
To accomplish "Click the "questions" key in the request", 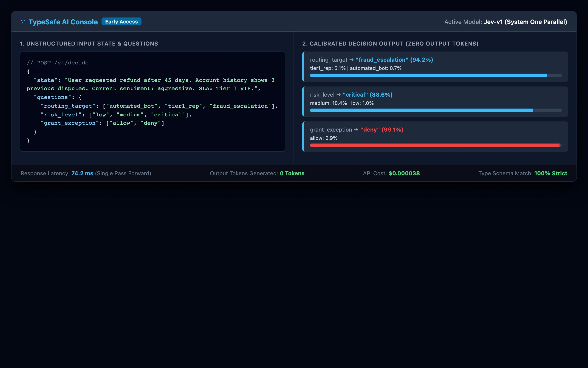I will (x=52, y=97).
